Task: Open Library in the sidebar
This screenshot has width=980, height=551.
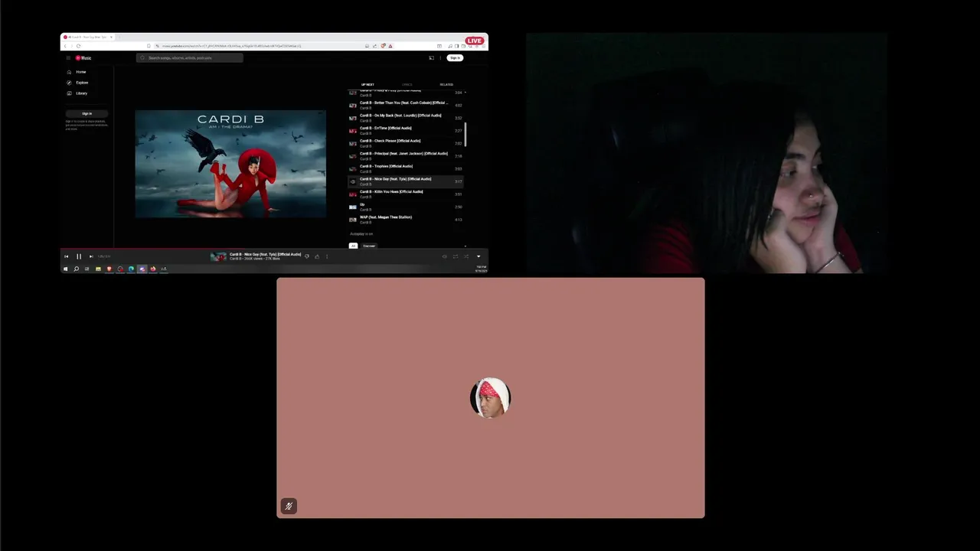Action: click(x=77, y=93)
